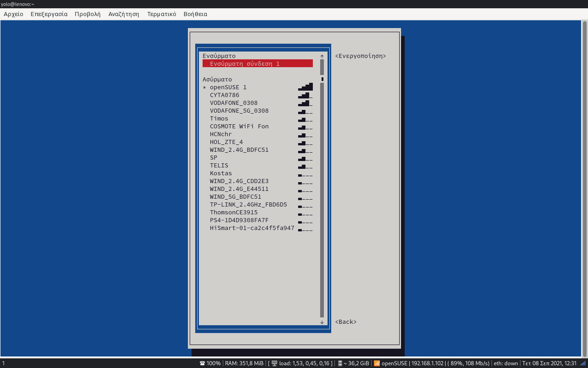Click the date and time Τετ 08 Σεπ 2021
588x368 pixels.
pyautogui.click(x=549, y=363)
